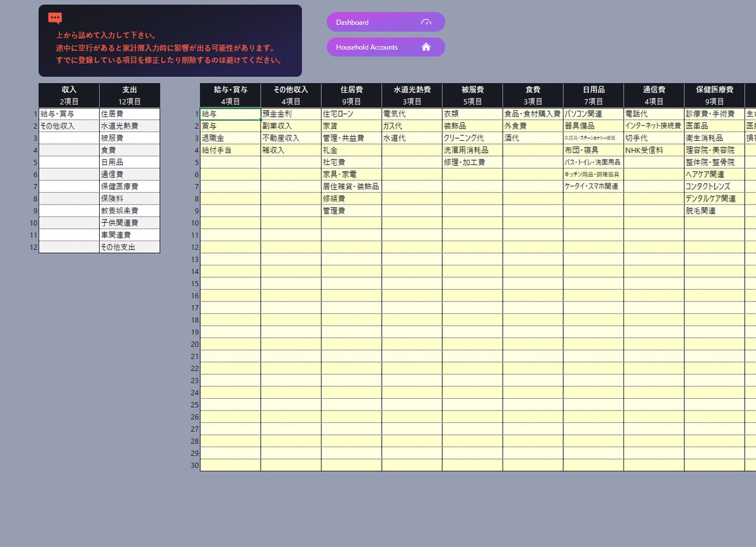Click the 退職金 item cell
The image size is (756, 547).
(x=231, y=138)
